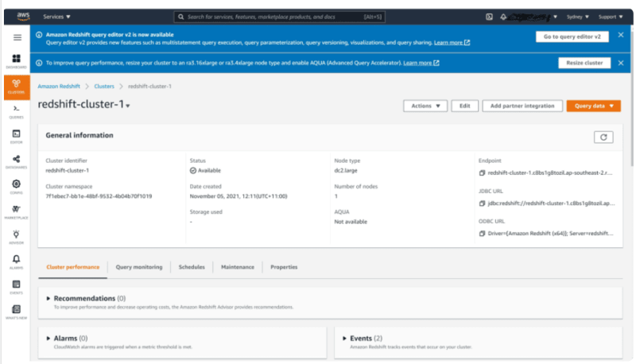This screenshot has width=636, height=364.
Task: Open Learn more link in AQUA banner
Action: [421, 63]
